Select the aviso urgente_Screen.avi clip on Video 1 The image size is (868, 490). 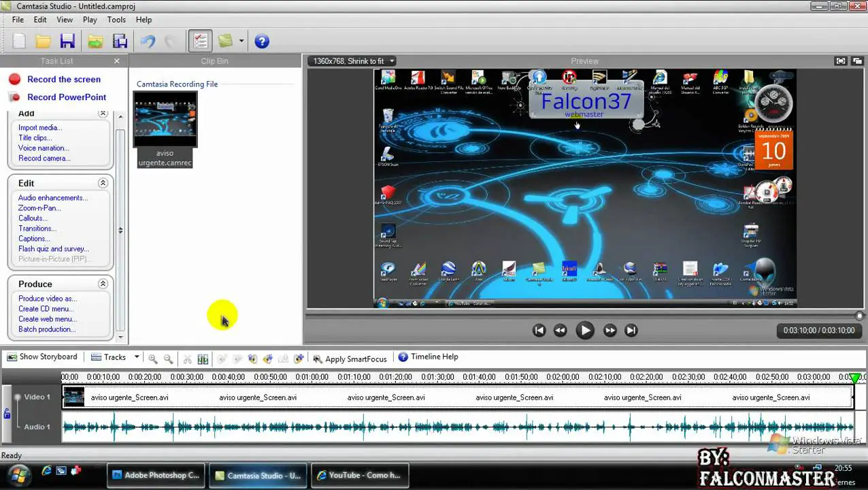click(x=457, y=397)
